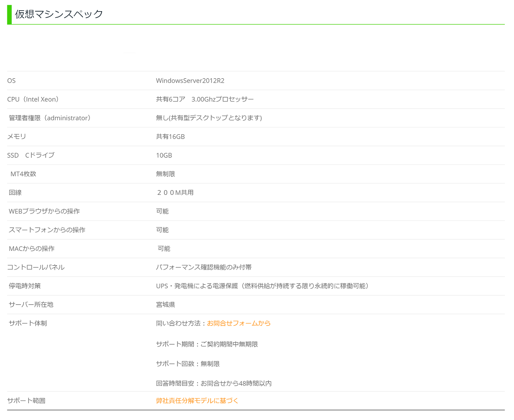Select the 共有16GB value
Viewport: 514px width, 420px height.
click(171, 137)
